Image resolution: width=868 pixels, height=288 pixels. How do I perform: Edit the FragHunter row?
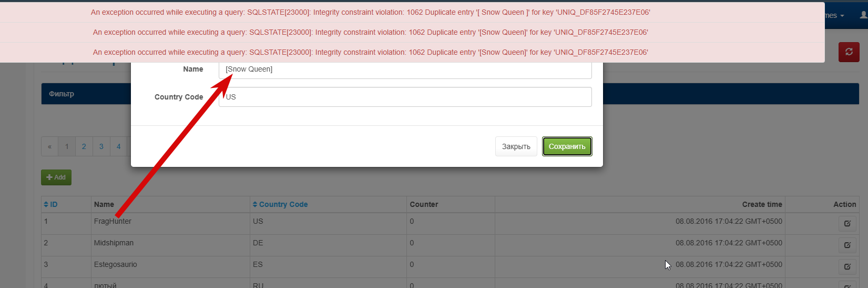pos(847,224)
